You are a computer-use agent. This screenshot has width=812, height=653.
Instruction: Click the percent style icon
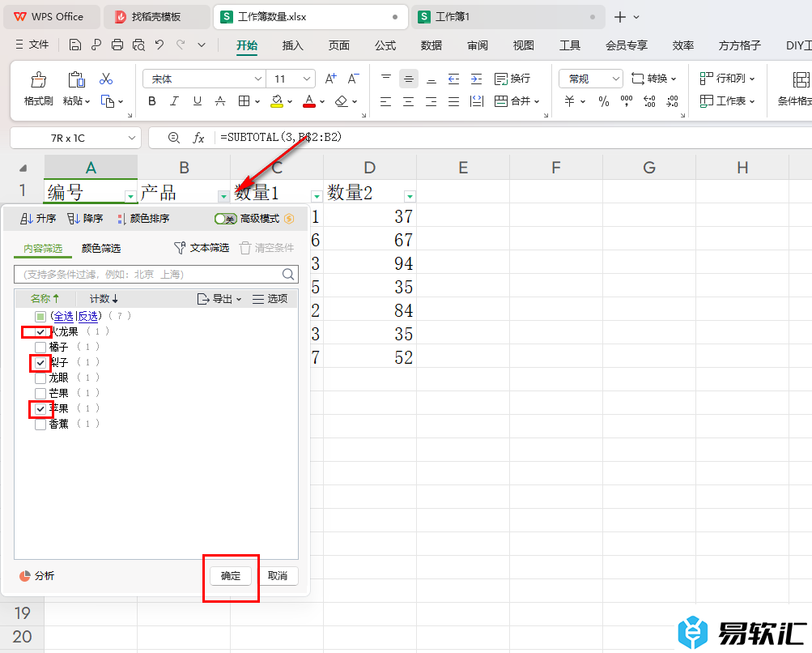coord(604,101)
